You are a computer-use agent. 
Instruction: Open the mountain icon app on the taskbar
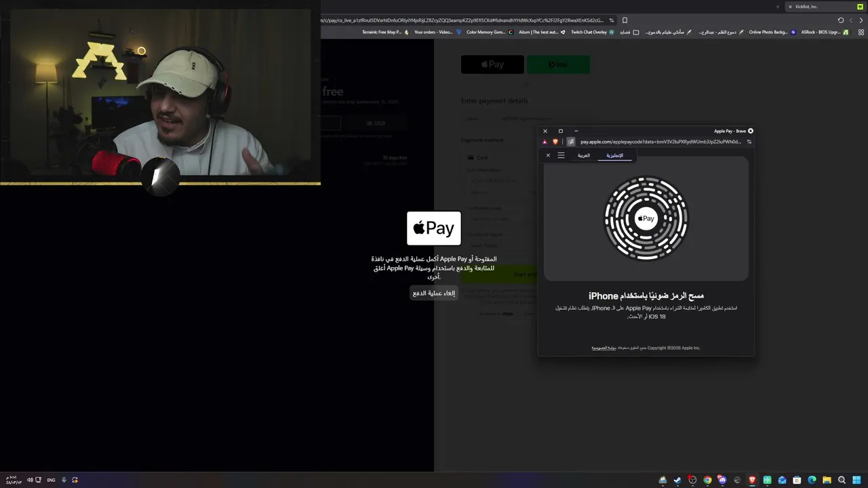coord(663,480)
